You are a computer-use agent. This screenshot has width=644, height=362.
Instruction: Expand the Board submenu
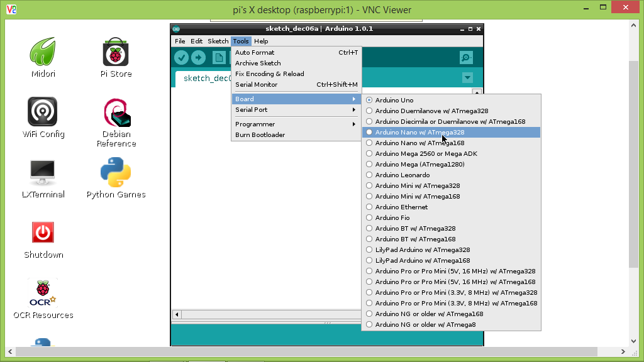[x=296, y=99]
